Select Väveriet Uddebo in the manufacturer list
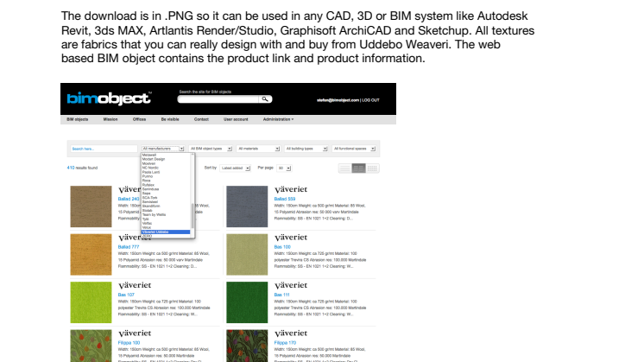 pyautogui.click(x=166, y=232)
